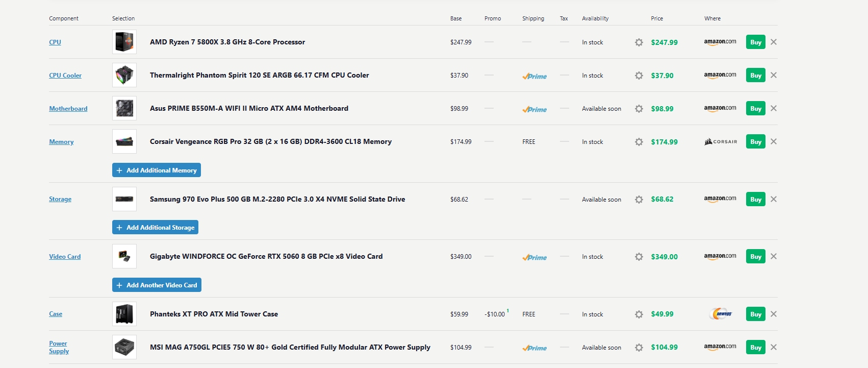The image size is (868, 368).
Task: Remove MSI MAG A750GL power supply
Action: (774, 347)
